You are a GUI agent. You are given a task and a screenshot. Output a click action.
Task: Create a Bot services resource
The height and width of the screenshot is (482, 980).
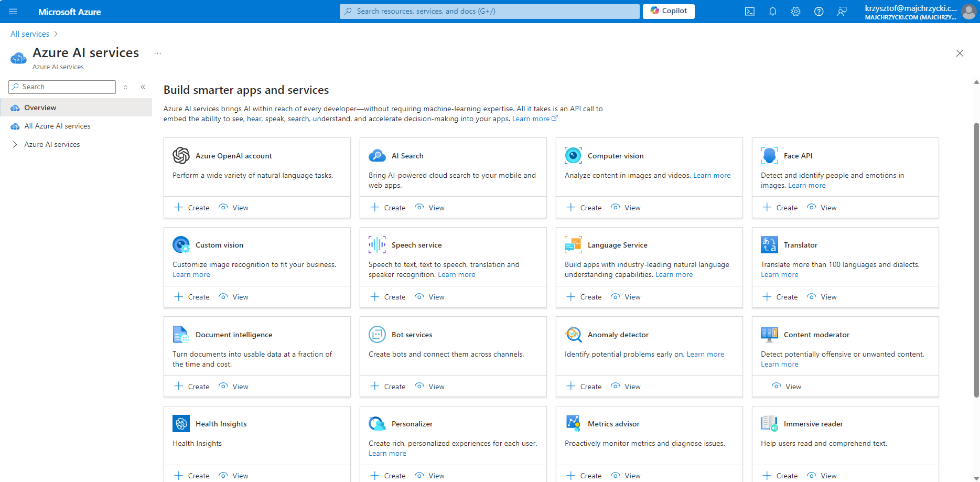pos(388,387)
